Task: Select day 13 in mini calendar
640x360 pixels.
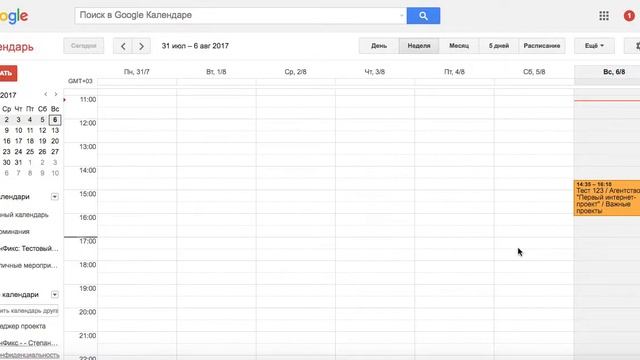Action: [x=55, y=131]
